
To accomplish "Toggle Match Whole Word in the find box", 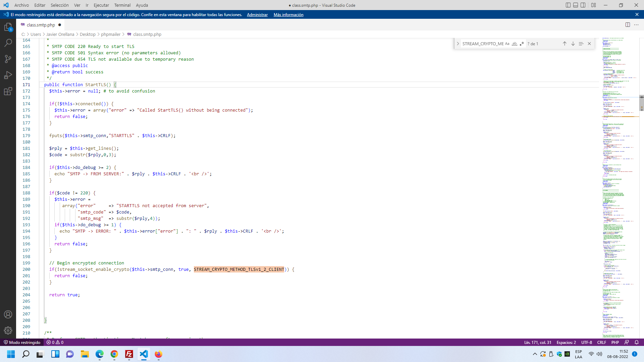I will point(515,44).
